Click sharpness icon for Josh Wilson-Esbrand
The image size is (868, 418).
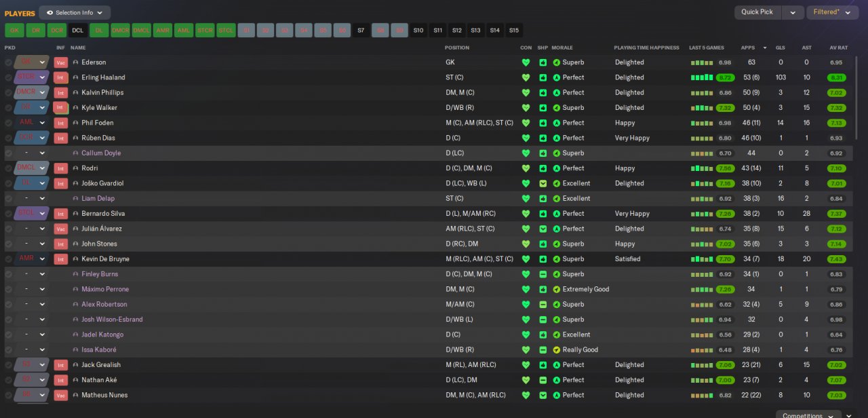tap(543, 320)
